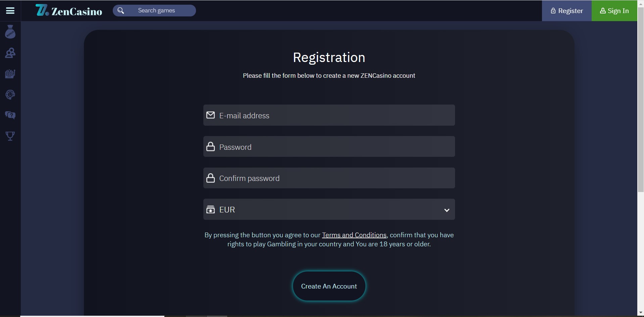644x317 pixels.
Task: Open the slot machine games icon
Action: coord(10,74)
